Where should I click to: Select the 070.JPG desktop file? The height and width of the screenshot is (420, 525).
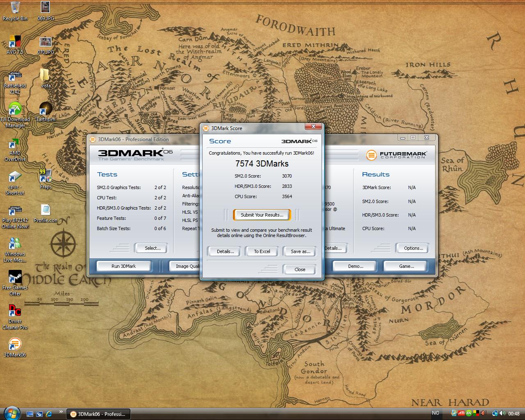click(x=46, y=45)
